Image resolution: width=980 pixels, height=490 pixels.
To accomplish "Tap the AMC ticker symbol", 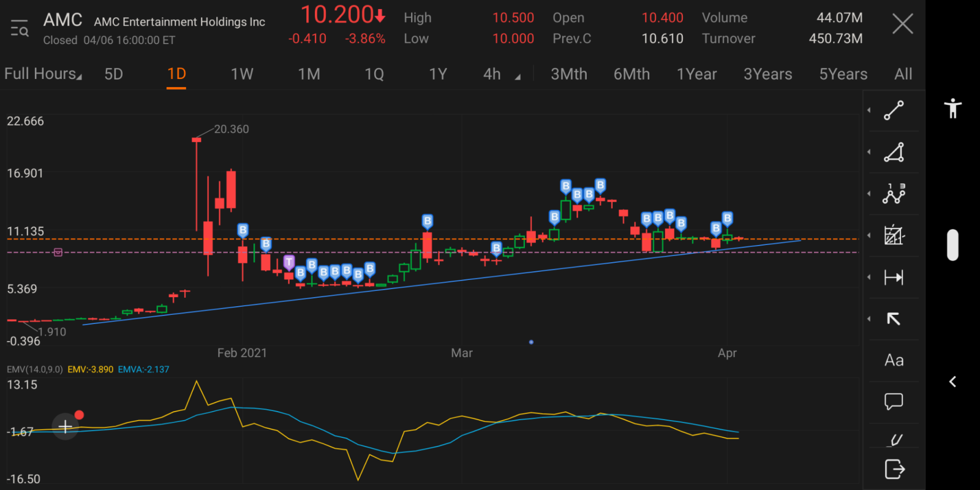I will [x=62, y=20].
